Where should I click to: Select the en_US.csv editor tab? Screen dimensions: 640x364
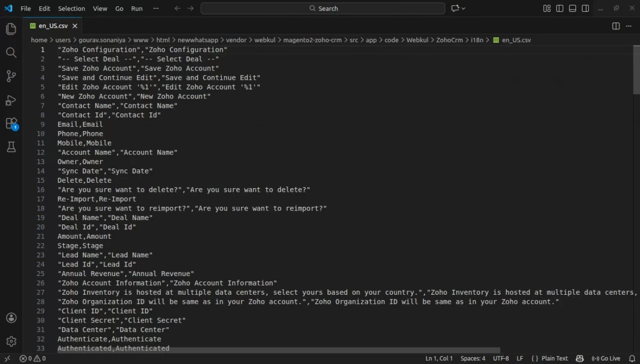pos(53,26)
